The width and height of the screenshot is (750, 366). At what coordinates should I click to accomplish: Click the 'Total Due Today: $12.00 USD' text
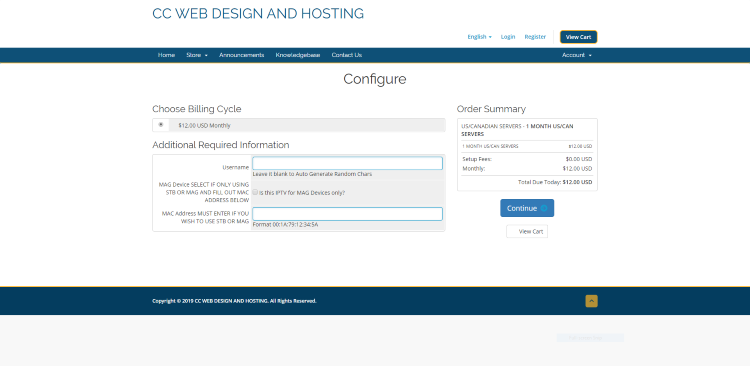pos(554,182)
